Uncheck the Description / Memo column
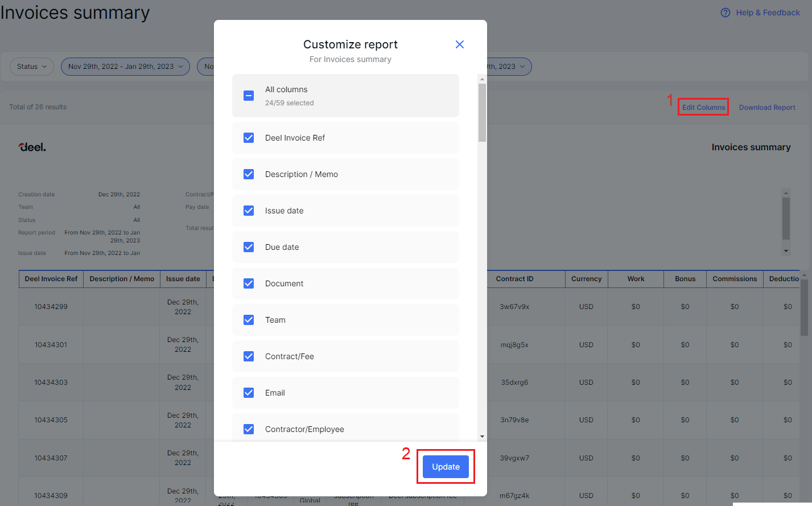The height and width of the screenshot is (506, 812). click(x=249, y=174)
